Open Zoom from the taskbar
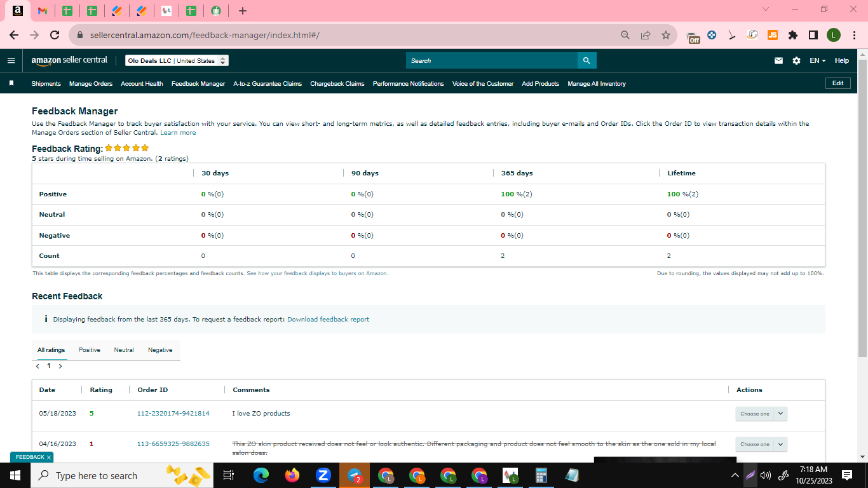 pyautogui.click(x=323, y=475)
